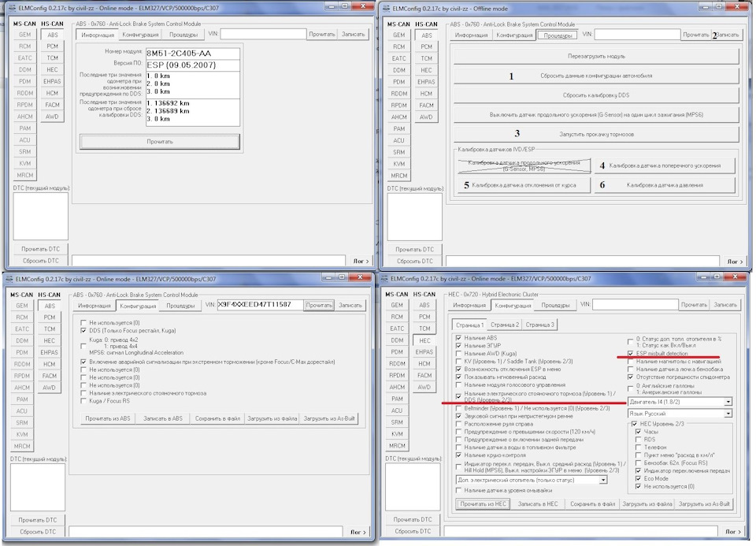Image resolution: width=756 pixels, height=546 pixels.
Task: Enable 'Kuga / Focus RS' checkbox
Action: 83,401
